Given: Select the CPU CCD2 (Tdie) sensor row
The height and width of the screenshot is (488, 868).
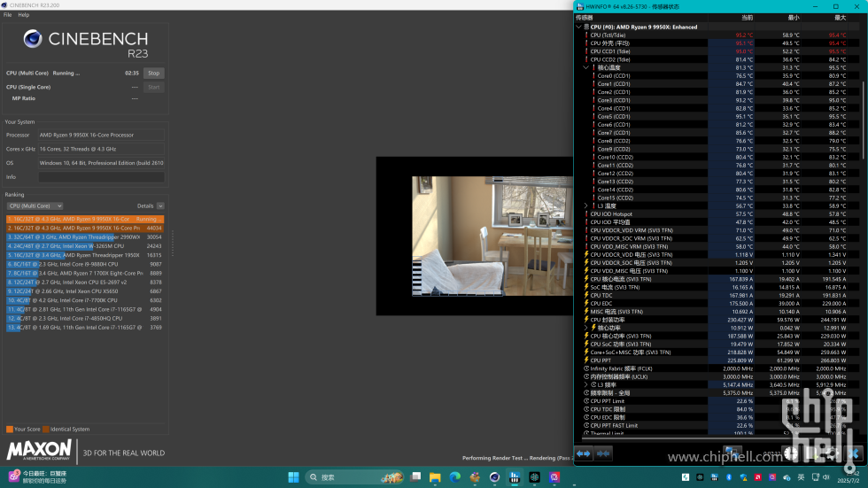Looking at the screenshot, I should pyautogui.click(x=717, y=59).
